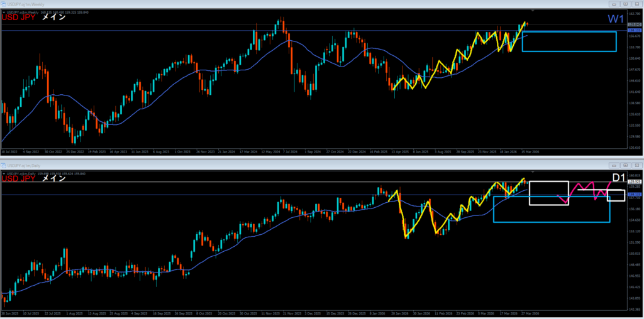Screen dimensions: 644x319
Task: Click the 15 Mar 2026 date on weekly time axis
Action: (x=528, y=151)
